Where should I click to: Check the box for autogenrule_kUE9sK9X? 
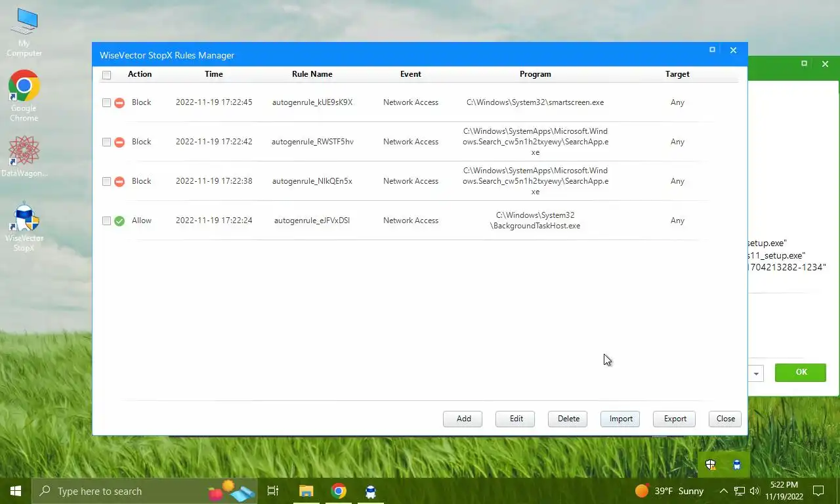click(x=107, y=102)
